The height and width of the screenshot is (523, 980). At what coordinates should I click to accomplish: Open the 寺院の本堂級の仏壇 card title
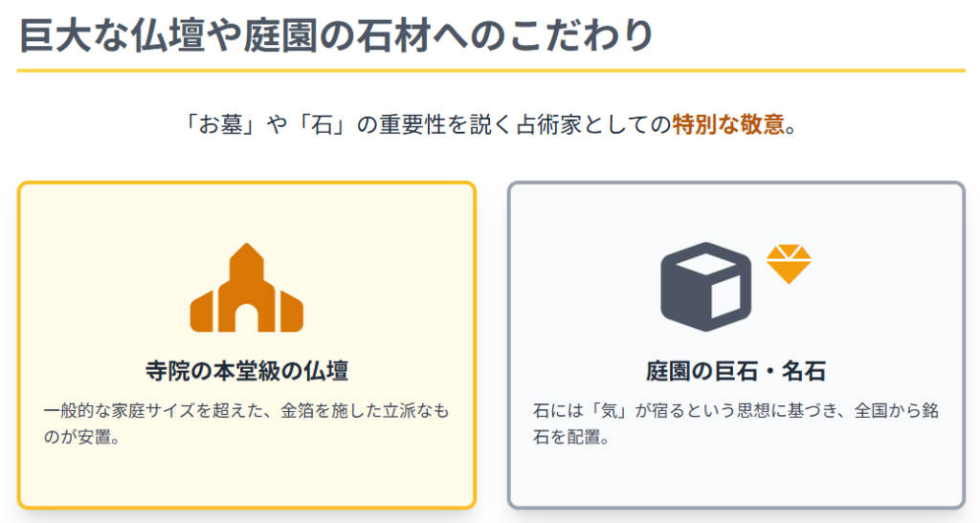246,371
